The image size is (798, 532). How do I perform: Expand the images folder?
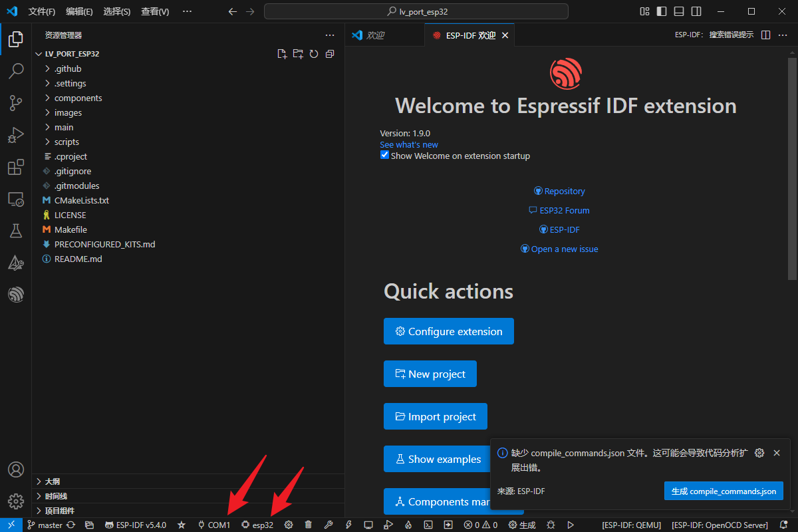(x=188, y=112)
